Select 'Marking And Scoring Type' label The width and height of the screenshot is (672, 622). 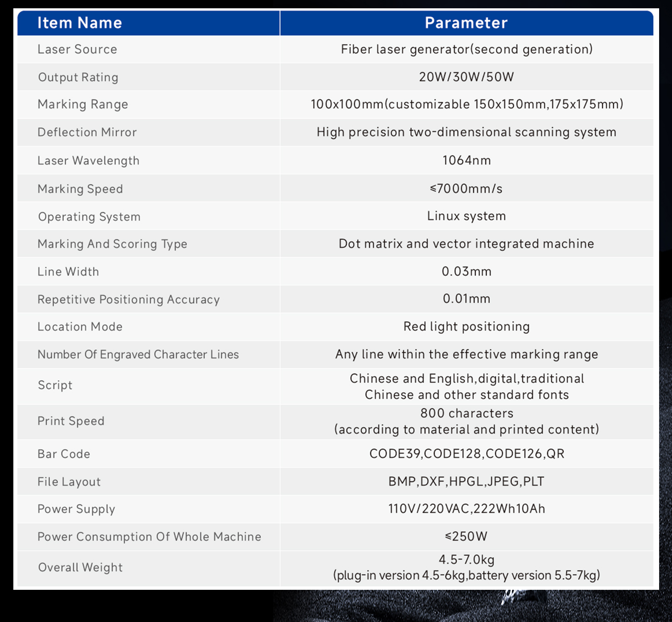point(112,244)
